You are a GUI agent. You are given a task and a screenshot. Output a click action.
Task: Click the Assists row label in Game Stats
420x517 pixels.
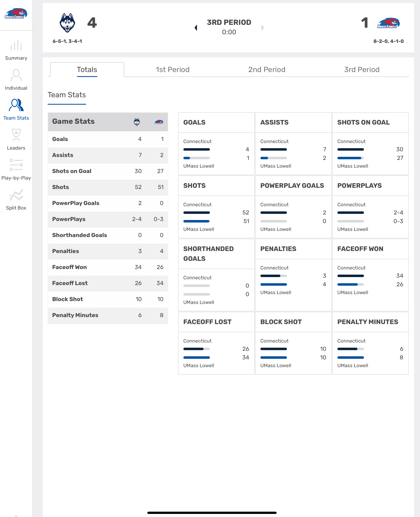click(63, 155)
